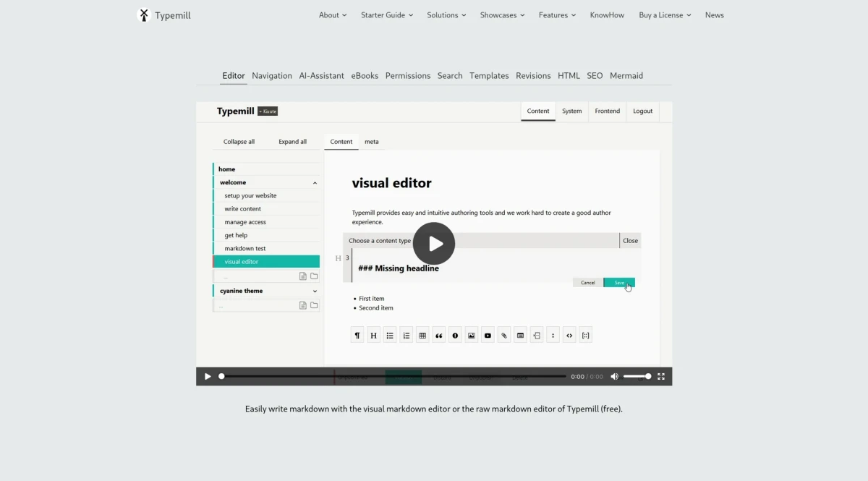Switch to the Navigation tab
Screen dimensions: 868x481
(272, 75)
